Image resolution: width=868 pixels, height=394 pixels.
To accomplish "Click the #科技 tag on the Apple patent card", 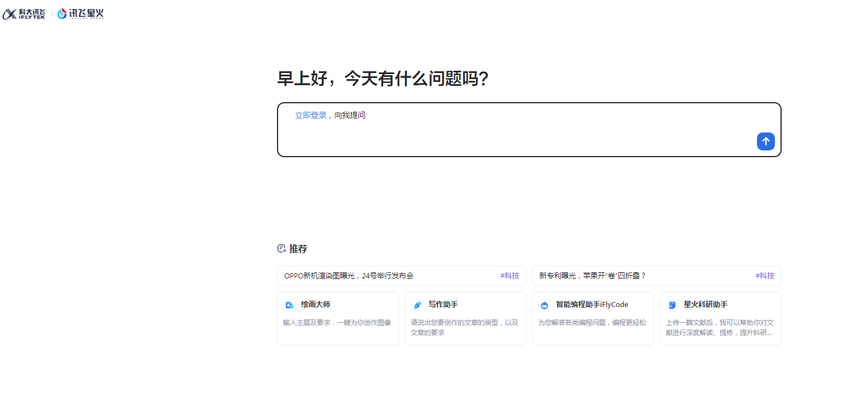I will tap(764, 276).
